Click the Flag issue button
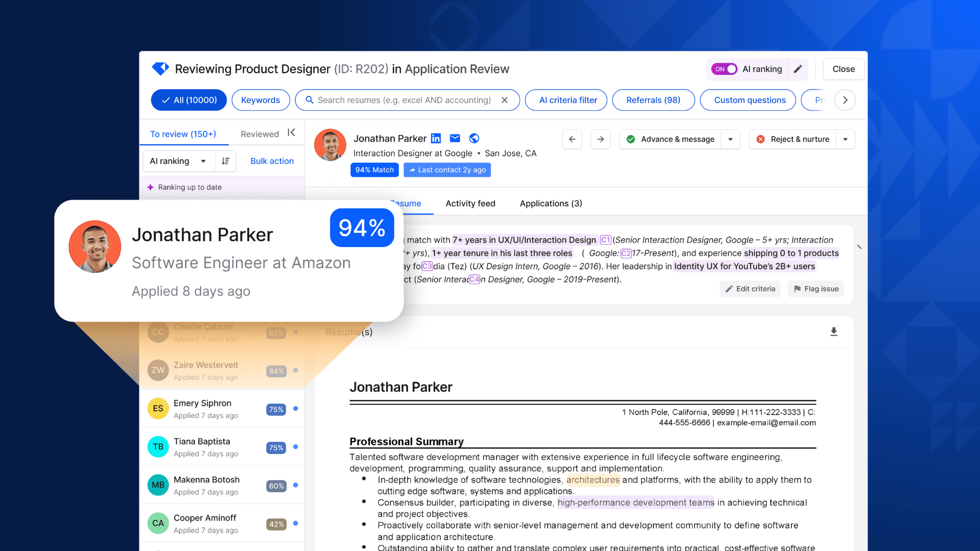Screen dimensions: 980x551 (815, 289)
